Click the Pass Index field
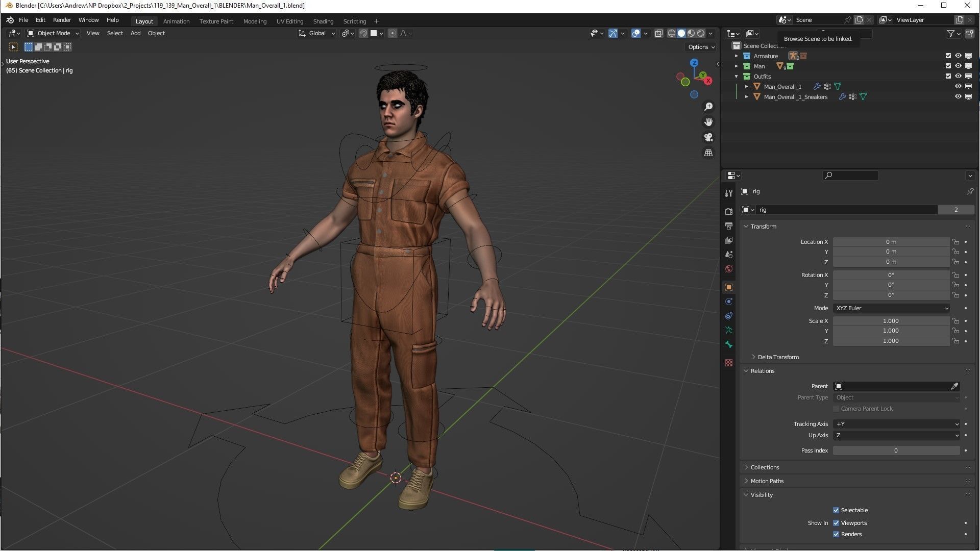The image size is (980, 551). (x=896, y=450)
